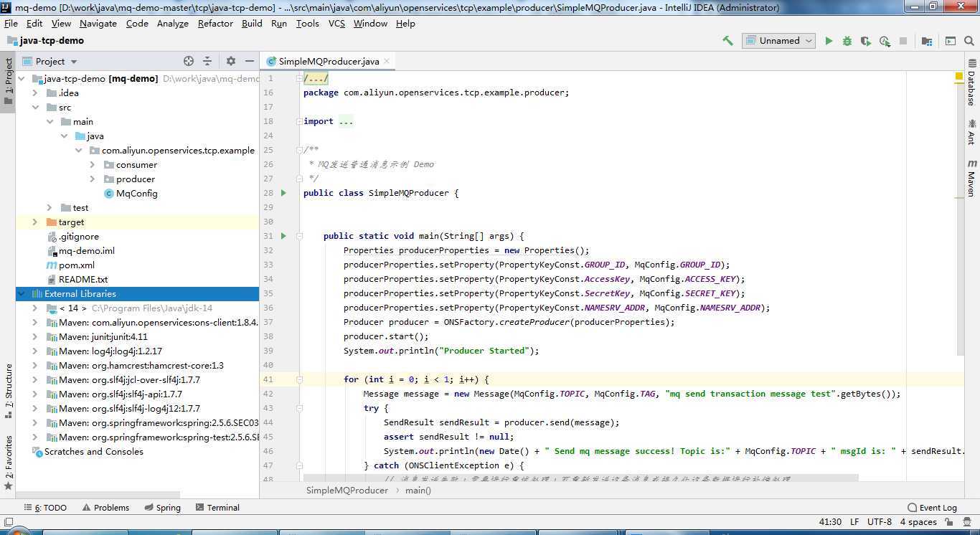Click UTF-8 encoding in status bar
This screenshot has height=535, width=980.
879,522
